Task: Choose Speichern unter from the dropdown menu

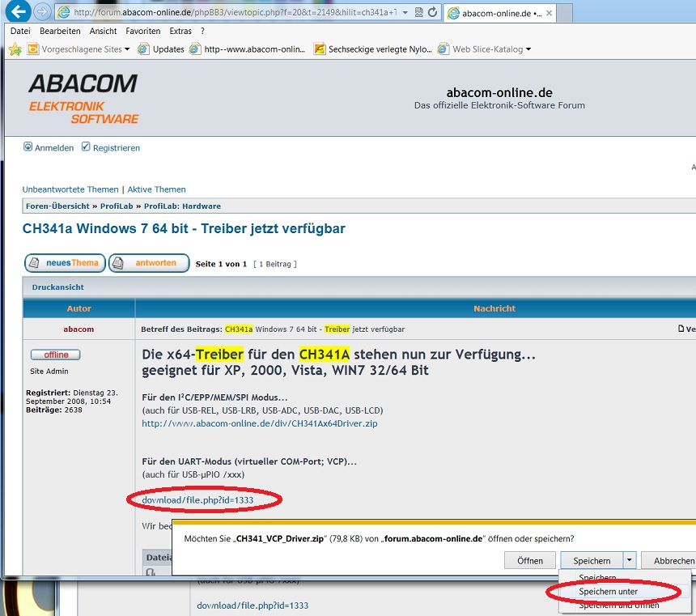Action: [608, 592]
